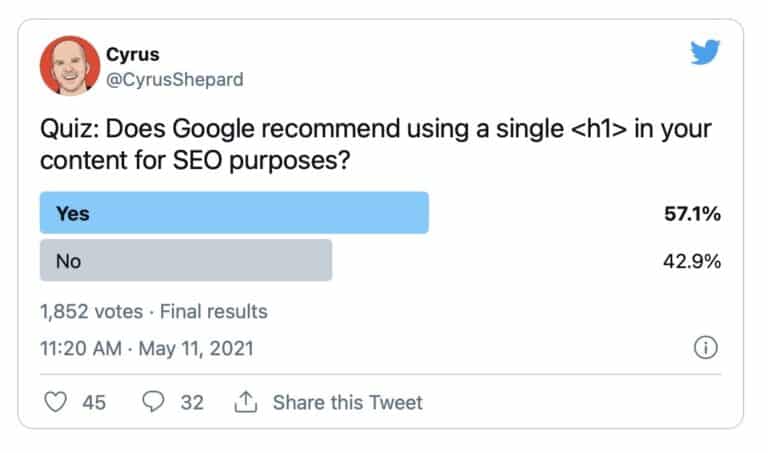The image size is (768, 453).
Task: Click the 45 likes count
Action: 94,402
